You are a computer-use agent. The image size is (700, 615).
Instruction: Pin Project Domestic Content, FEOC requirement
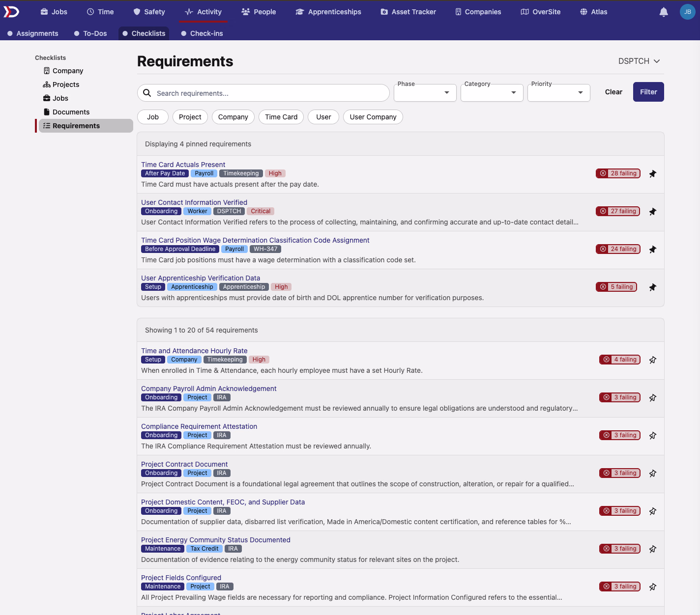click(x=653, y=511)
